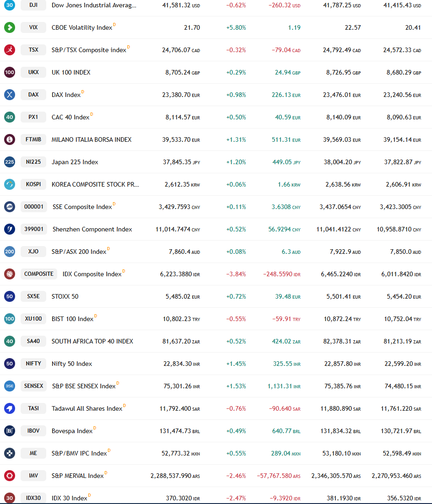Open Dow Jones Industrial Average link
Image resolution: width=432 pixels, height=504 pixels.
tap(94, 5)
